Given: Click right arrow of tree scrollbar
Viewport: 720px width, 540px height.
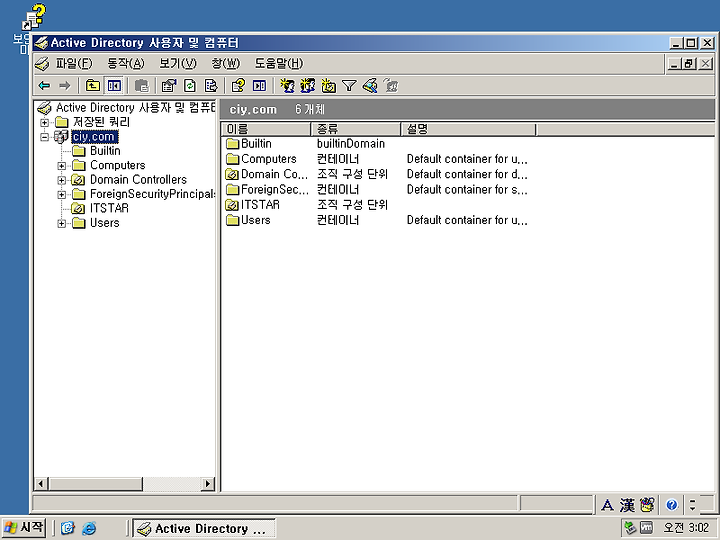Looking at the screenshot, I should click(208, 484).
